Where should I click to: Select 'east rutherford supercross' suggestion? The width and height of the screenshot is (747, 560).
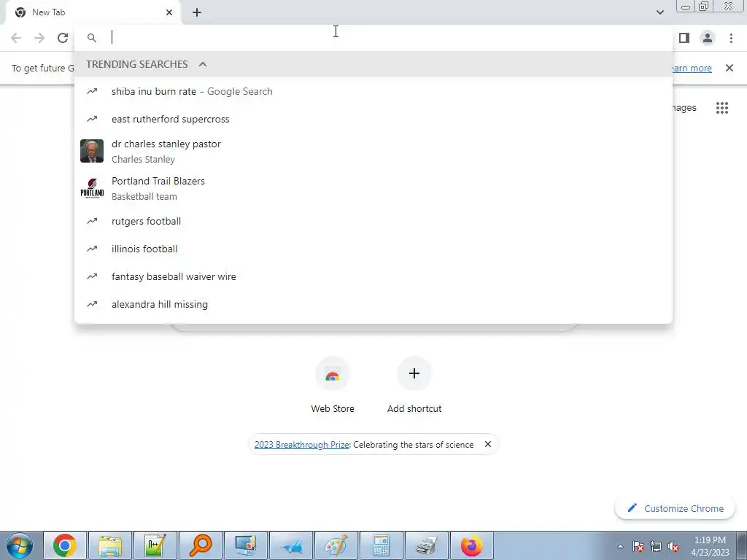(373, 119)
